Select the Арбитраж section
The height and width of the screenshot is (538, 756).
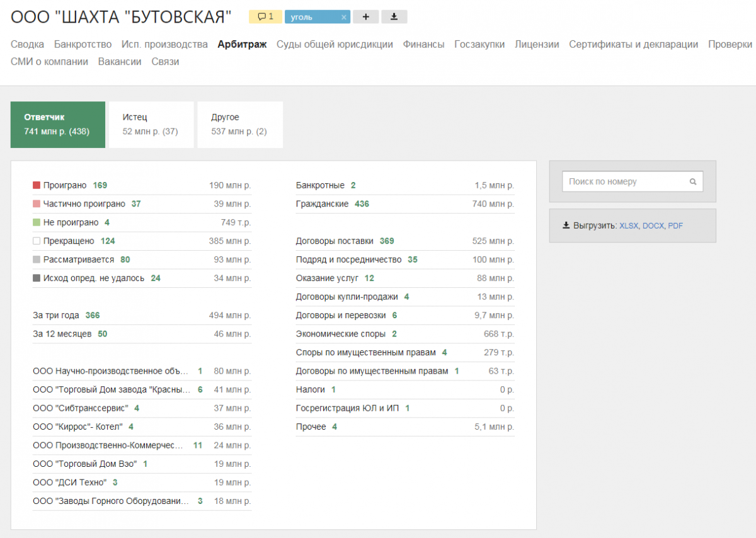242,44
